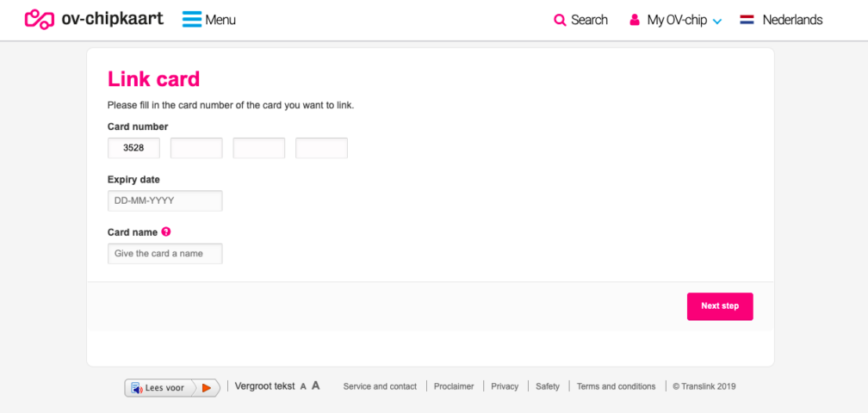
Task: Select the smaller A text size
Action: 303,387
